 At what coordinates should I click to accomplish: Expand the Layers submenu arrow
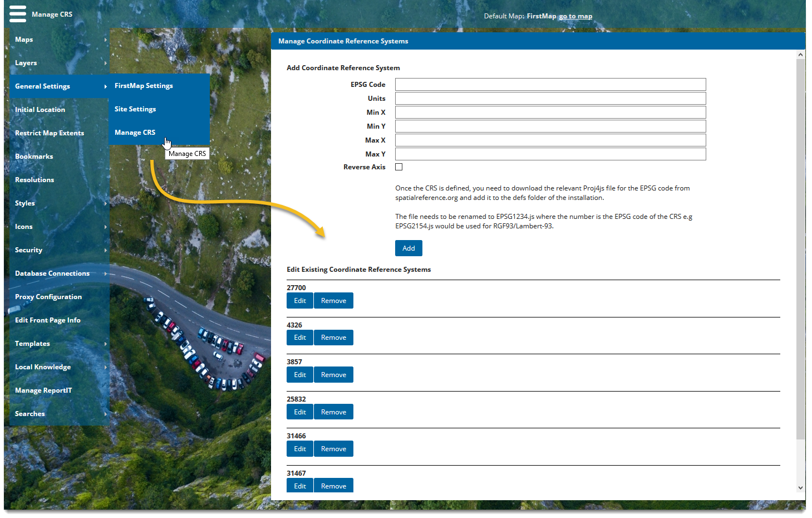coord(105,63)
